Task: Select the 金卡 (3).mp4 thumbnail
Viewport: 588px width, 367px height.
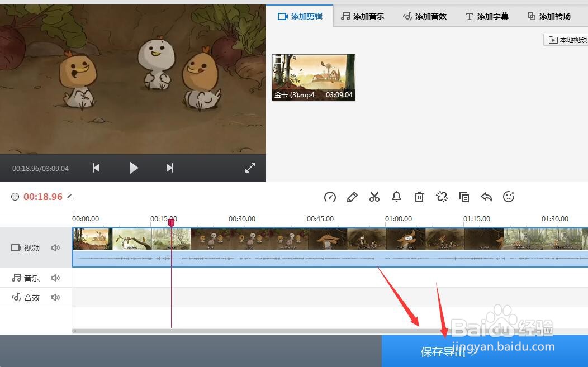Action: pyautogui.click(x=314, y=78)
